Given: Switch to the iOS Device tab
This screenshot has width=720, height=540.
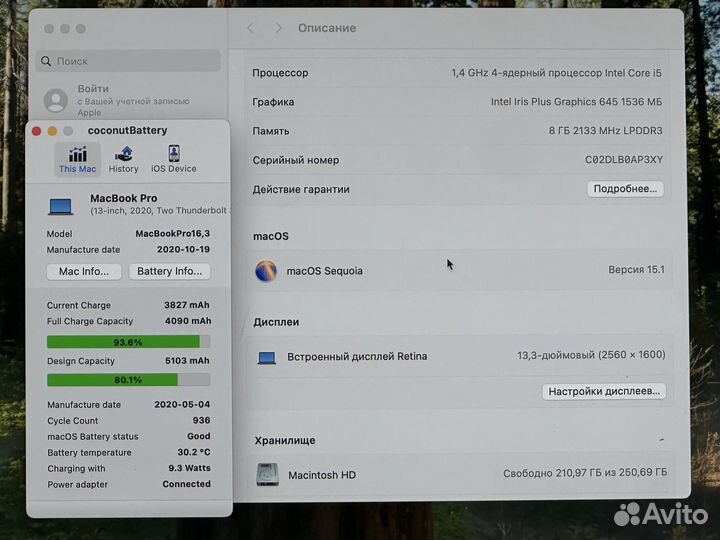Looking at the screenshot, I should click(174, 159).
